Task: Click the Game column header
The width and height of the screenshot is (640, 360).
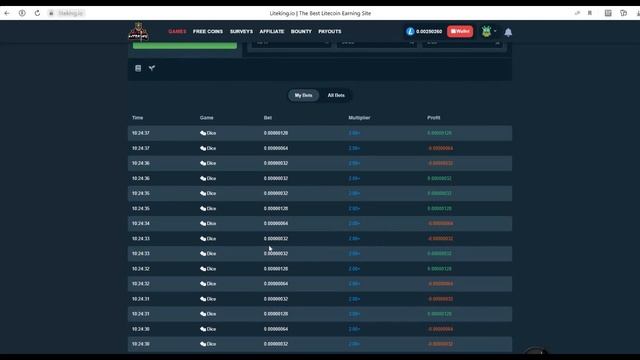Action: click(207, 118)
